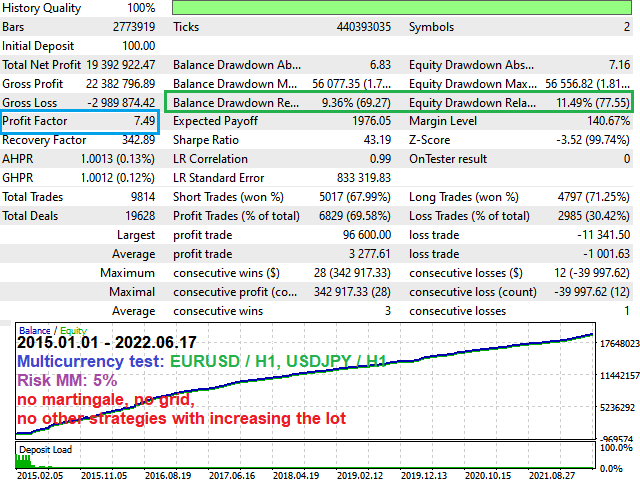This screenshot has height=480, width=640.
Task: Click the Initial Deposit value 100.00
Action: coord(135,46)
